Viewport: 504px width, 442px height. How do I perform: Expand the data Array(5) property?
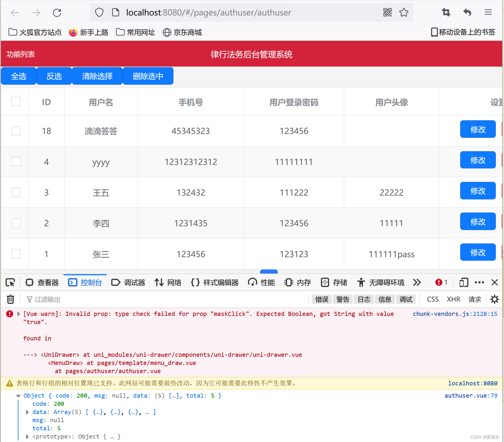point(27,412)
